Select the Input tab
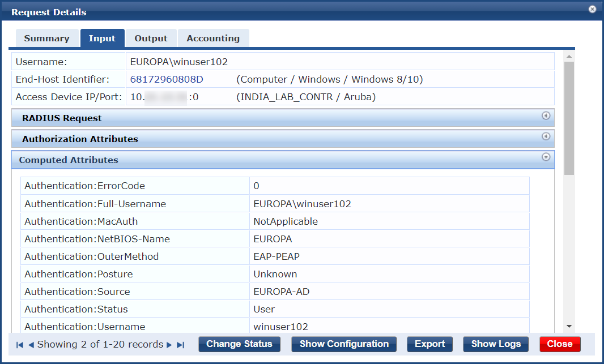The image size is (604, 364). [102, 38]
